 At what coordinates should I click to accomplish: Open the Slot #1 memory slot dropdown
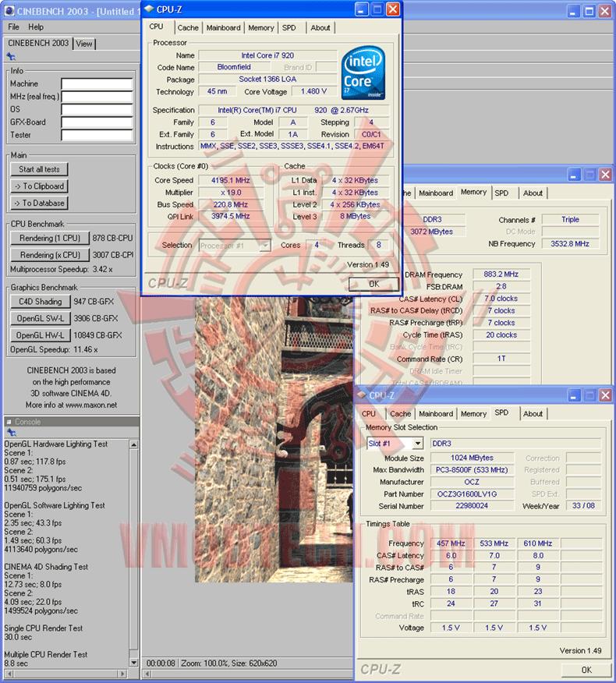(395, 444)
